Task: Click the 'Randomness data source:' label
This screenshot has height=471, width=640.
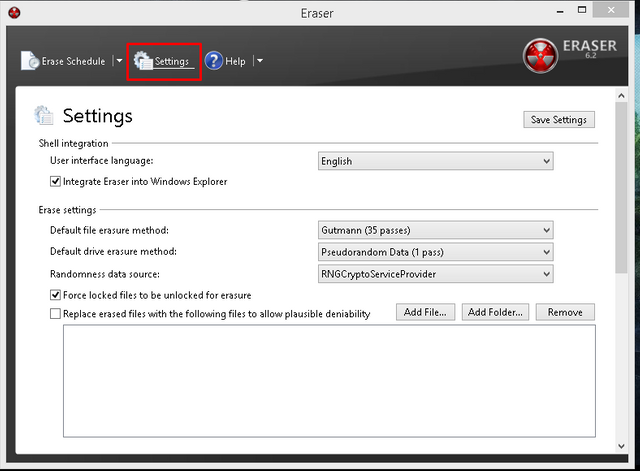Action: [105, 274]
